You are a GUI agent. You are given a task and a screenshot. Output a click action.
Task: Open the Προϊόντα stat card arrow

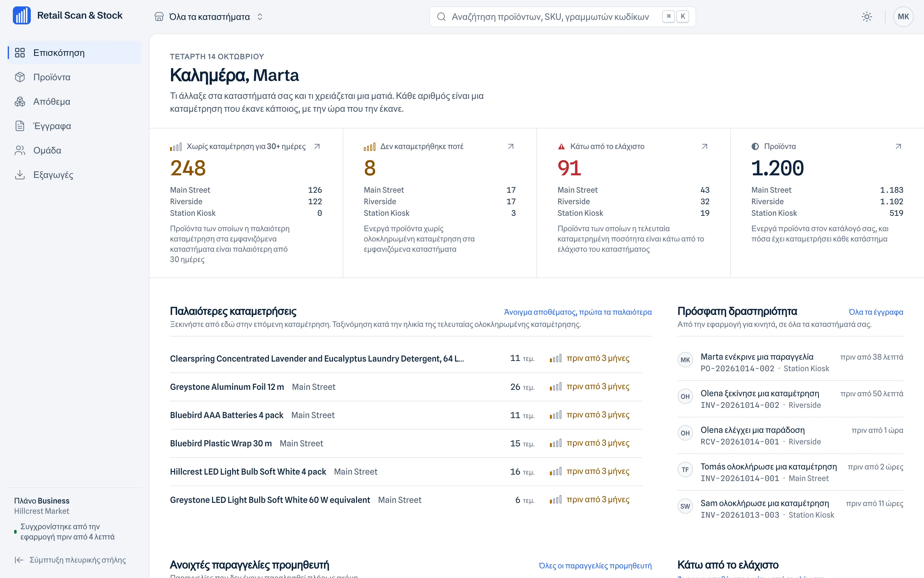(x=898, y=146)
